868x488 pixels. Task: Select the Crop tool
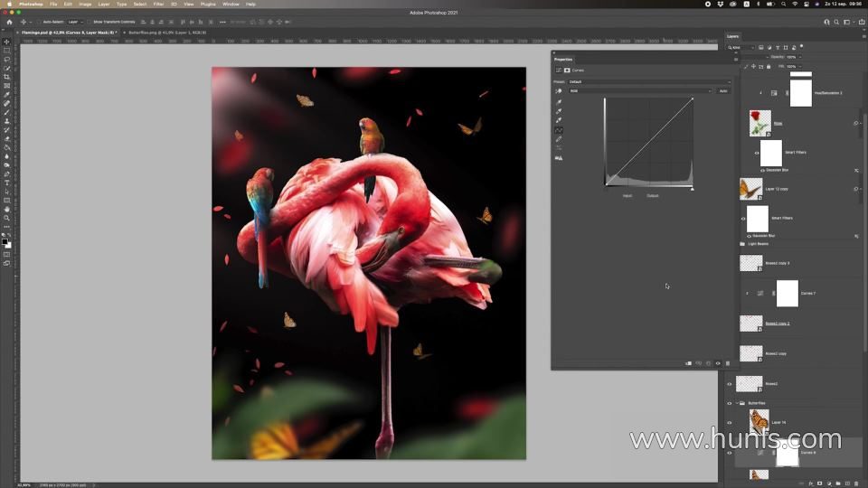6,77
